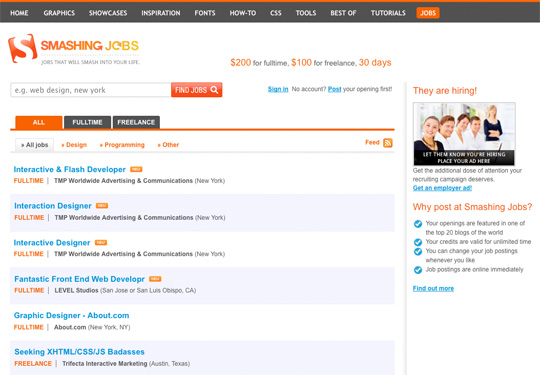Click the NEW badge beside Interactive & Flash Developer
The height and width of the screenshot is (375, 540).
[136, 169]
